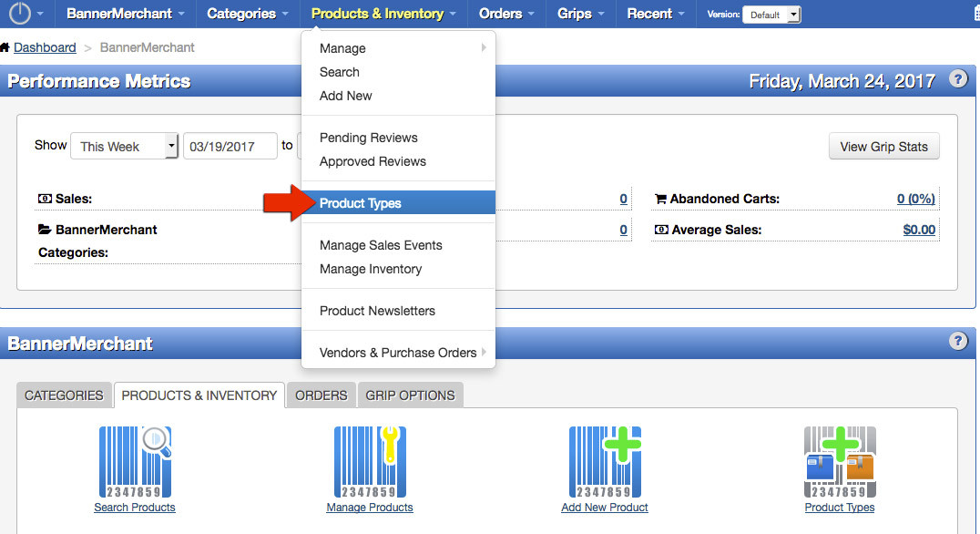
Task: Click the start date field 03/19/2017
Action: coord(230,146)
